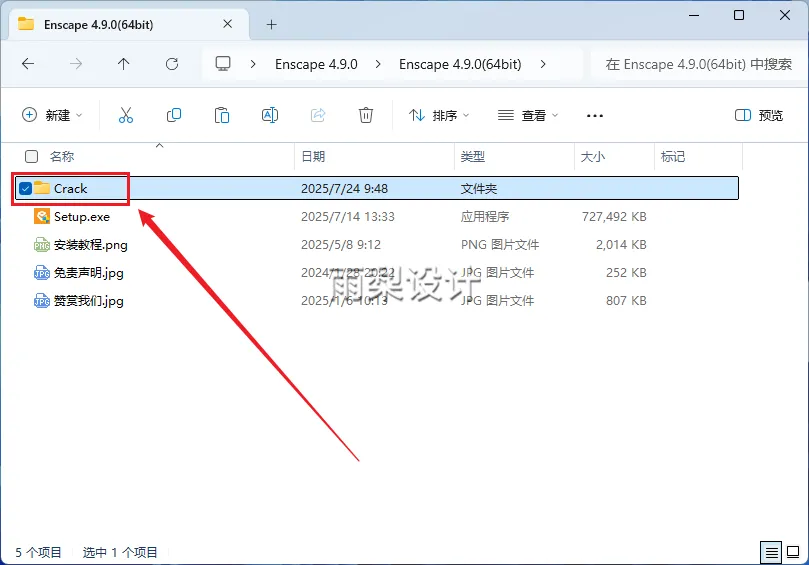Click the date 2025/7/24 9:48

pos(345,188)
